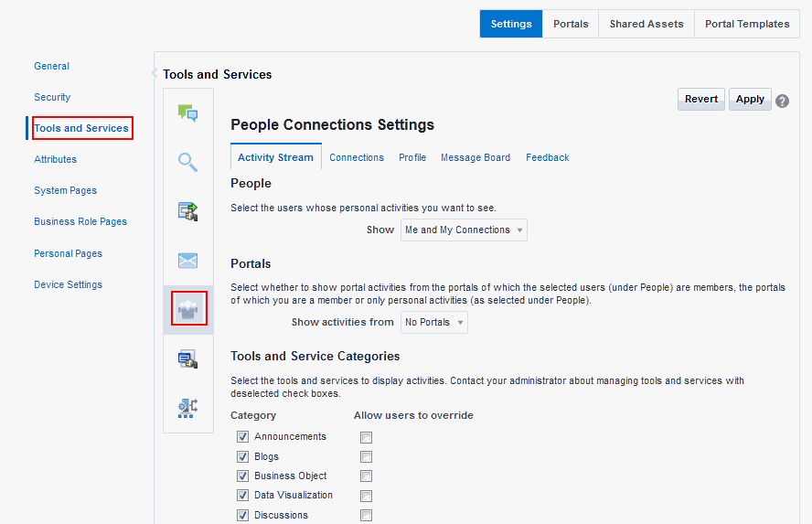Open the Search magnifying glass icon

(x=188, y=162)
